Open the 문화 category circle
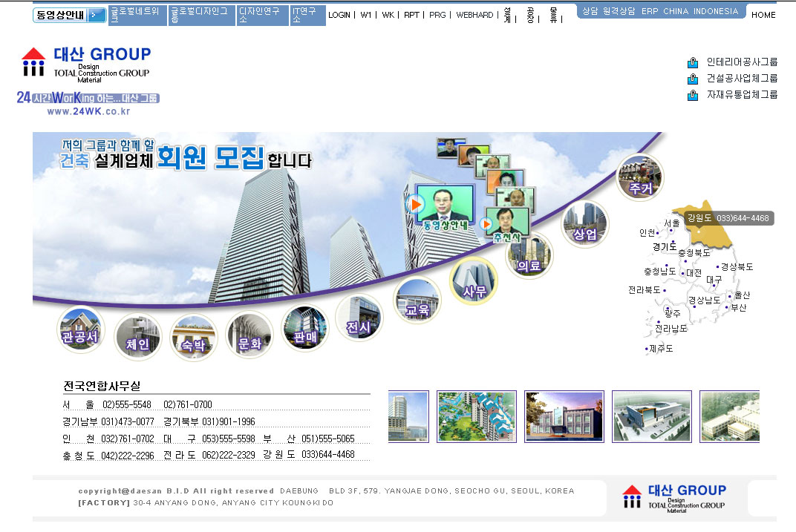Viewport: 796px width, 532px height. tap(249, 334)
